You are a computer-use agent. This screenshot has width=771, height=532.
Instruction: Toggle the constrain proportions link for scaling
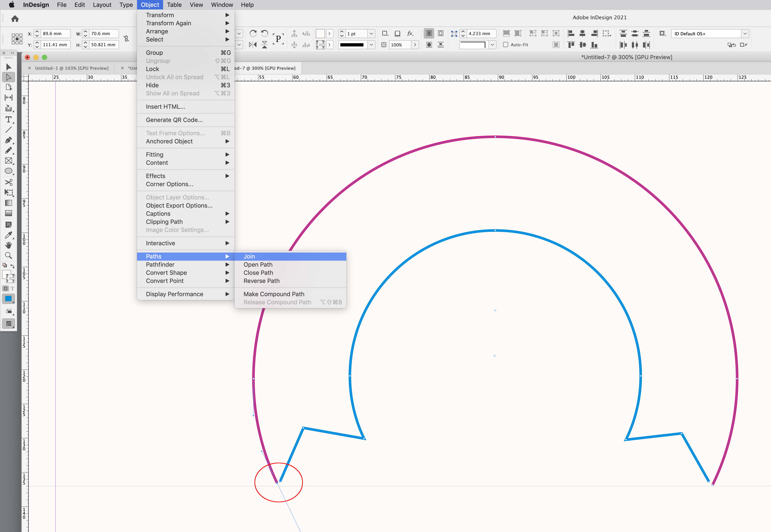(126, 39)
